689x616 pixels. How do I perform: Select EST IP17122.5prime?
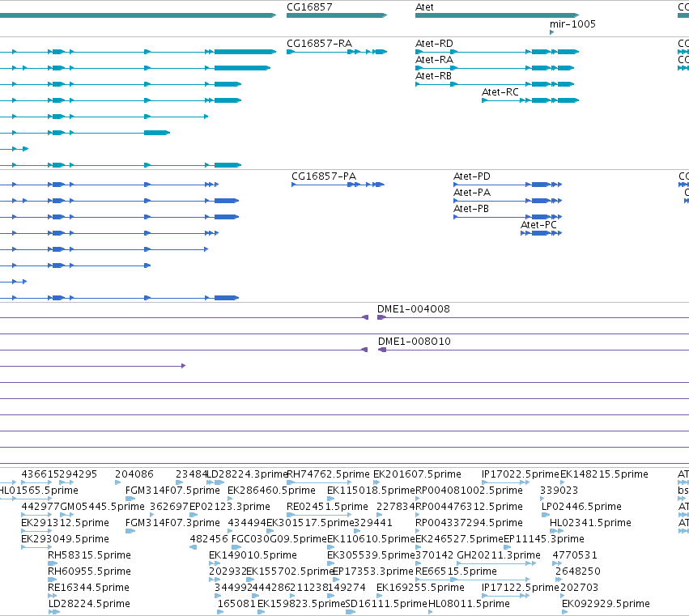pos(521,588)
